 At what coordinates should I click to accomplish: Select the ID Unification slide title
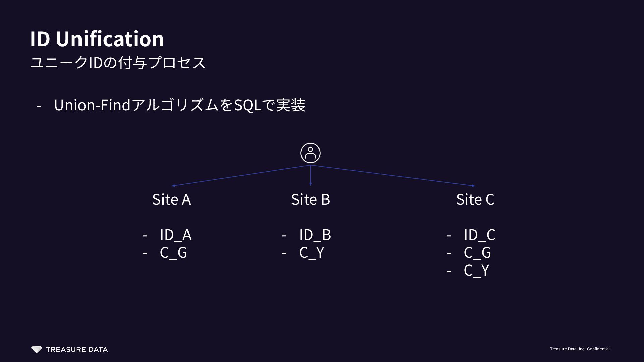(97, 39)
